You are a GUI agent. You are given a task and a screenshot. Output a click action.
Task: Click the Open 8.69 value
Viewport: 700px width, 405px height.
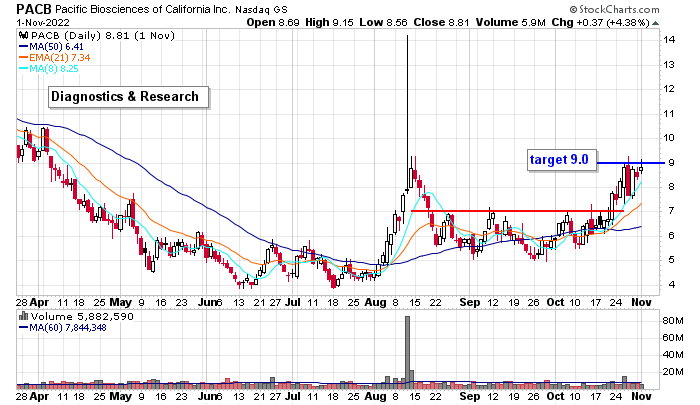tap(273, 22)
